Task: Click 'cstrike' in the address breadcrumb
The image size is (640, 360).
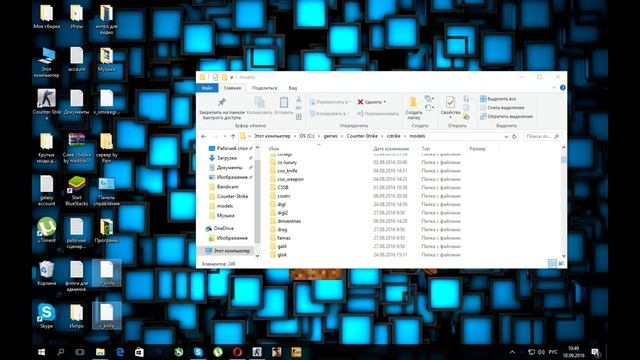Action: 393,136
